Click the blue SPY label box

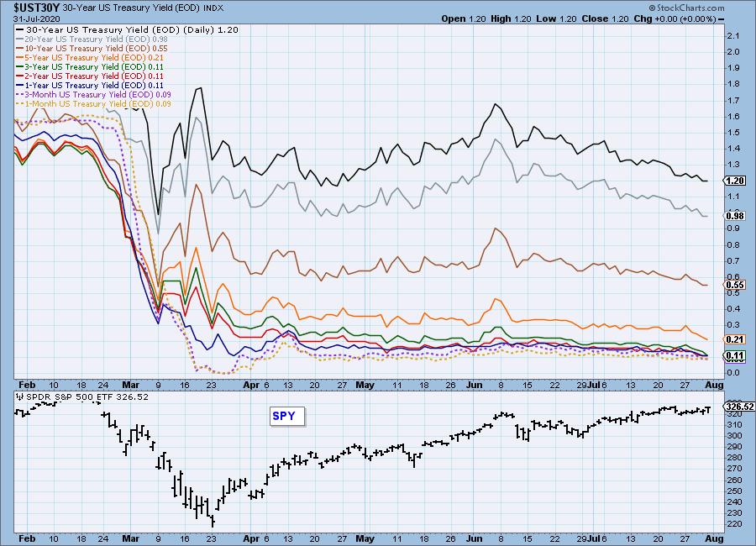(x=287, y=416)
